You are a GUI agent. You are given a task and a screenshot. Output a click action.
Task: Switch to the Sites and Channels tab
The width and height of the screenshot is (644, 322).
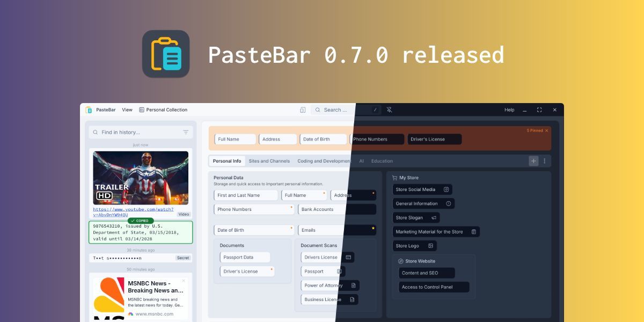(x=269, y=161)
